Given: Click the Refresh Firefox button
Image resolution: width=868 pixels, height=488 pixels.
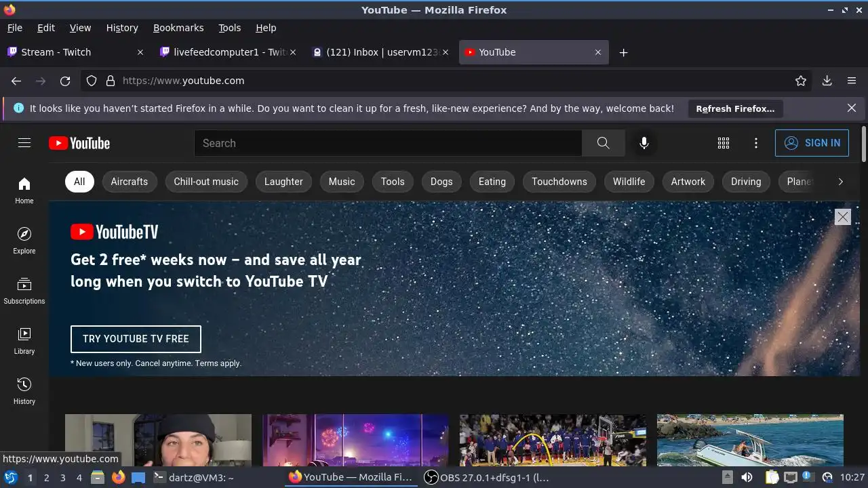Looking at the screenshot, I should coord(735,108).
